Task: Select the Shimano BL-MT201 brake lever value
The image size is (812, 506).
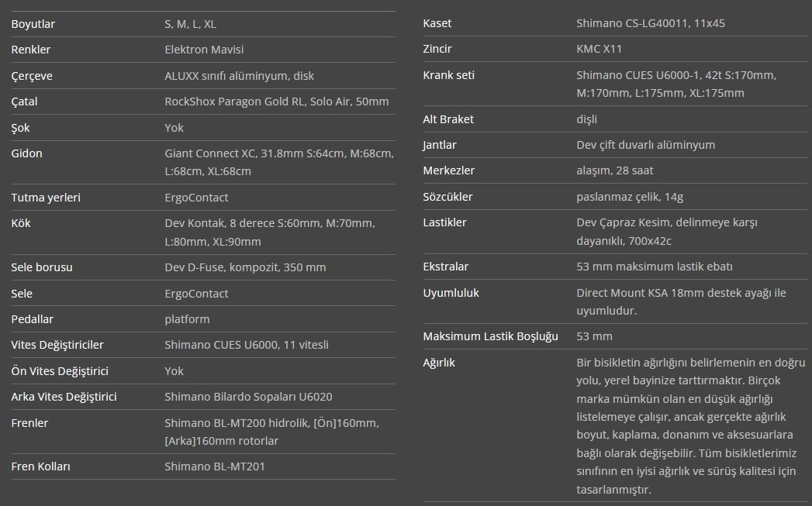Action: 215,466
